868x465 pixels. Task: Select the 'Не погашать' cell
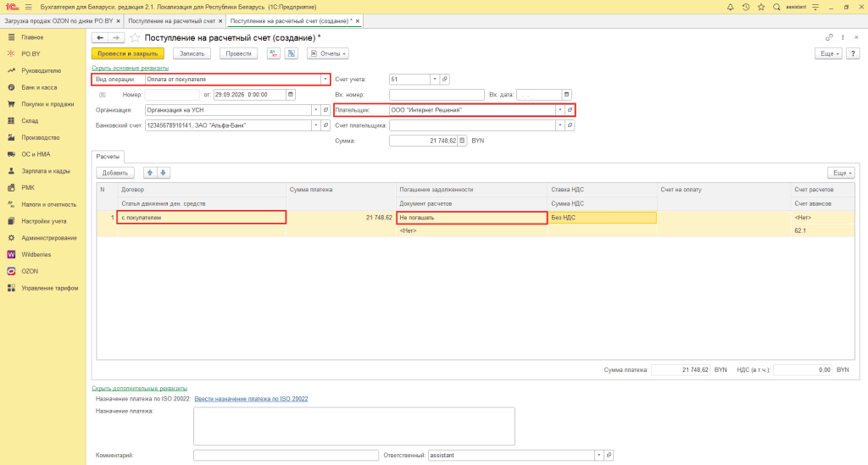pyautogui.click(x=472, y=218)
